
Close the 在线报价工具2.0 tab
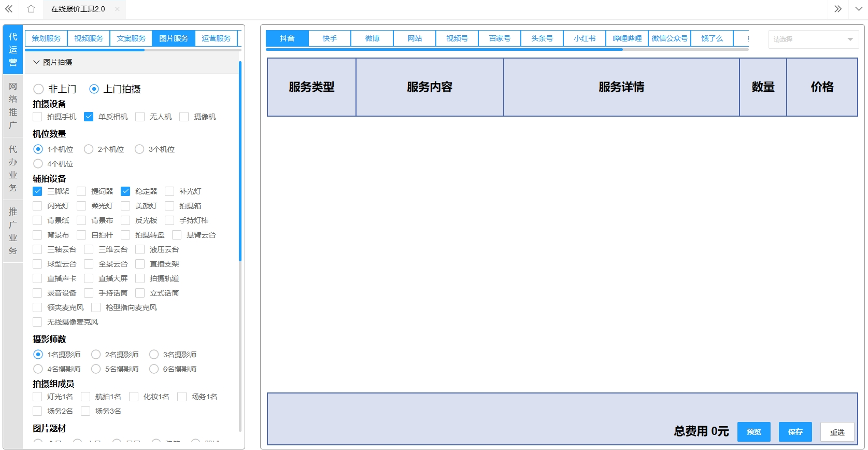[x=117, y=9]
